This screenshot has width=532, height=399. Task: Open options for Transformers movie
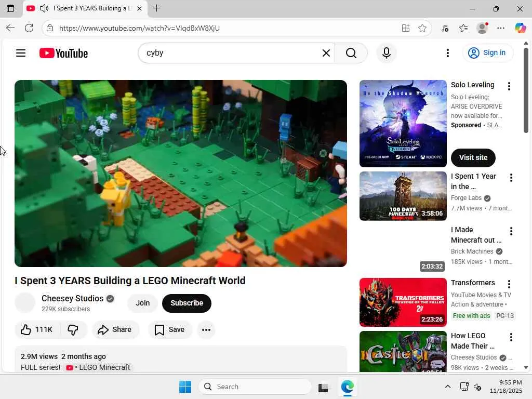click(x=509, y=284)
